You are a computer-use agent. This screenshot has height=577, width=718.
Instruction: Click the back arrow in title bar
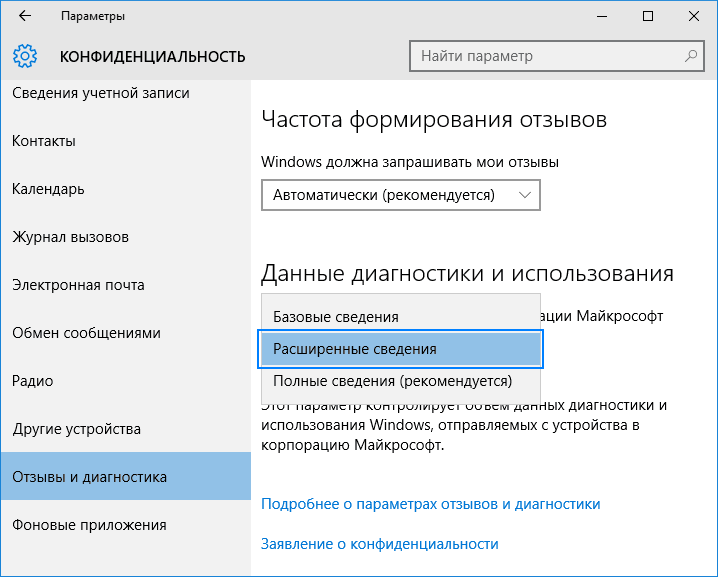click(x=24, y=17)
